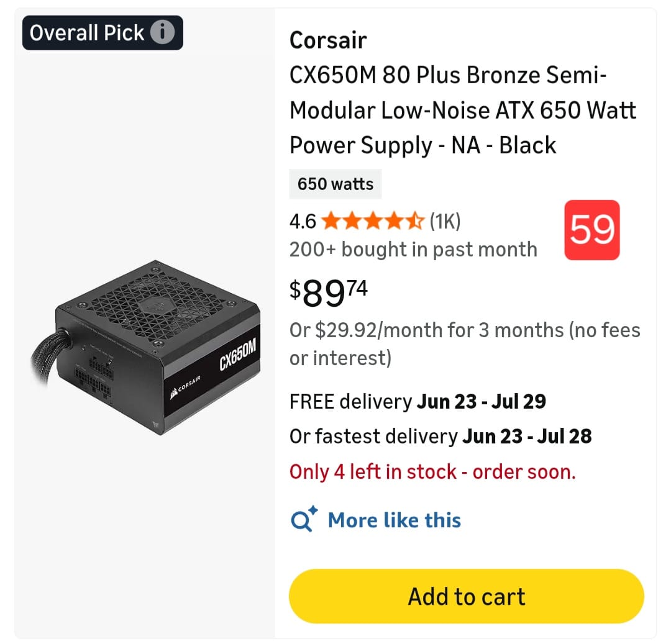This screenshot has width=671, height=644.
Task: Click the 200+ bought in past month text
Action: (413, 250)
